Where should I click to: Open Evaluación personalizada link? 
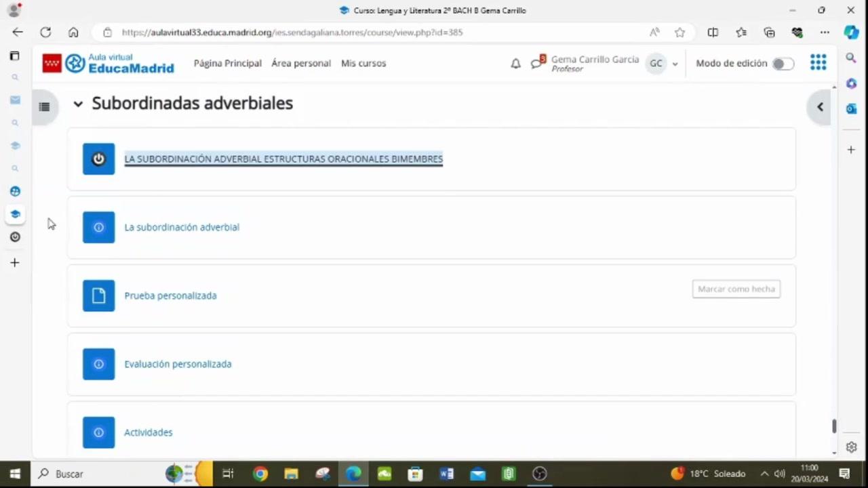pyautogui.click(x=178, y=364)
